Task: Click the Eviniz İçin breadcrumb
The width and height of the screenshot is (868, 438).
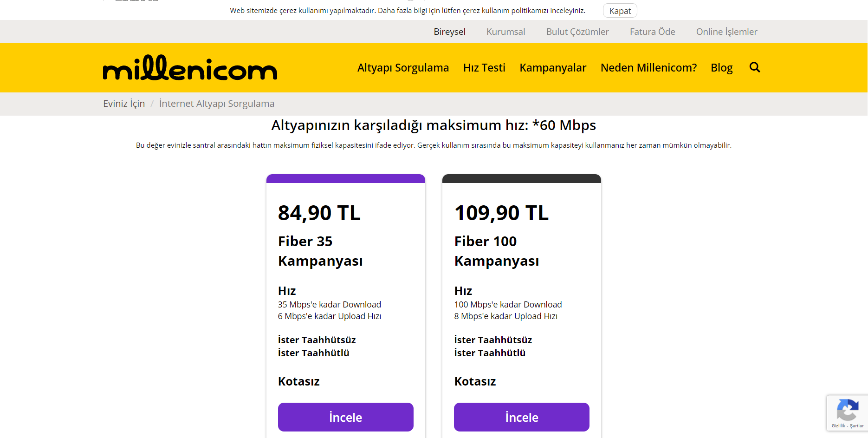Action: 124,104
